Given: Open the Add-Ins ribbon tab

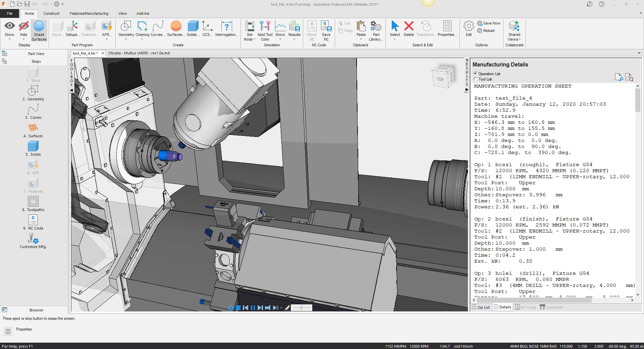Looking at the screenshot, I should click(143, 13).
